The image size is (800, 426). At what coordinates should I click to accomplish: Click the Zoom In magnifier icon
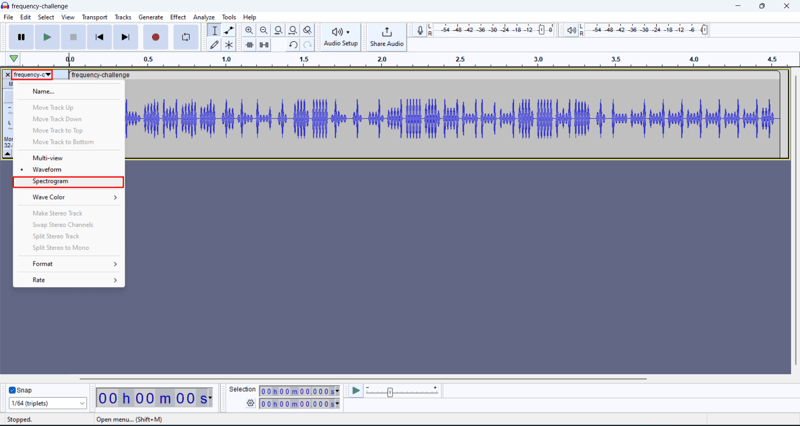click(249, 31)
